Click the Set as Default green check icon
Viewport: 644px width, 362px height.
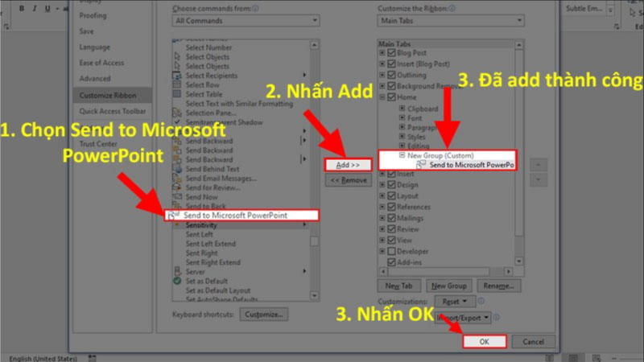pos(177,281)
